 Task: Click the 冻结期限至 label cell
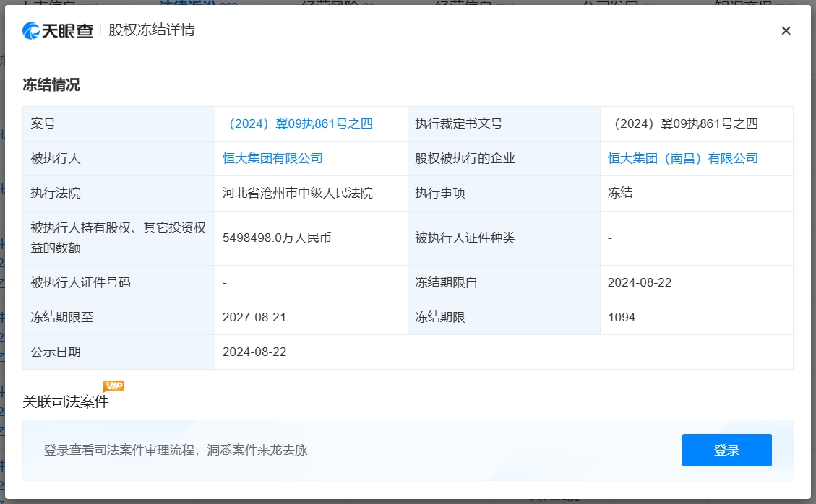click(x=119, y=317)
